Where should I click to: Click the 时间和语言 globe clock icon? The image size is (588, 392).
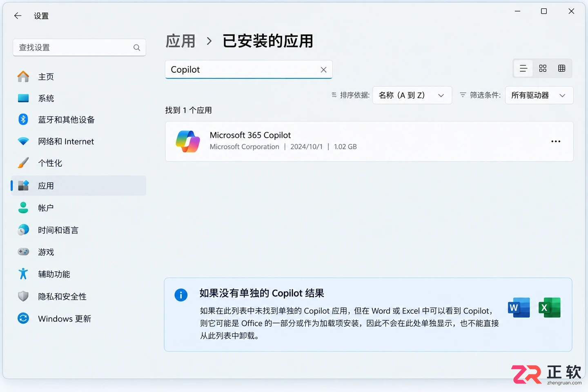point(23,230)
